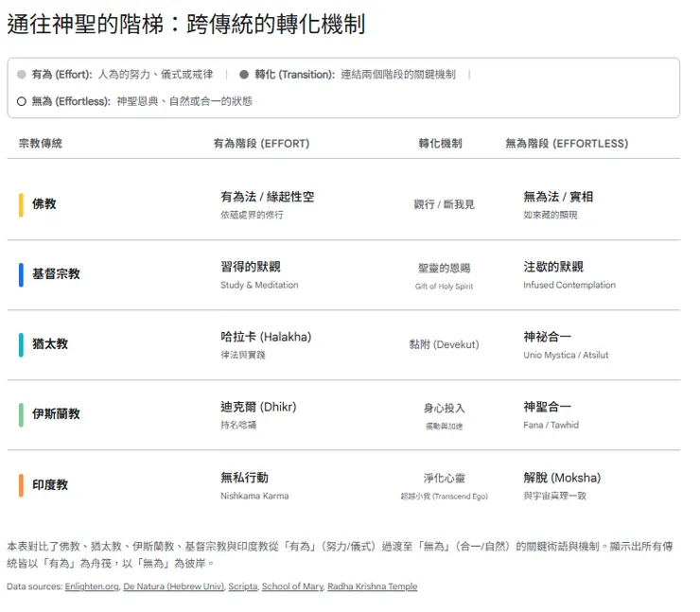Click the 有為 (Effort) legend label
Viewport: 700px width, 612px height.
click(x=61, y=74)
